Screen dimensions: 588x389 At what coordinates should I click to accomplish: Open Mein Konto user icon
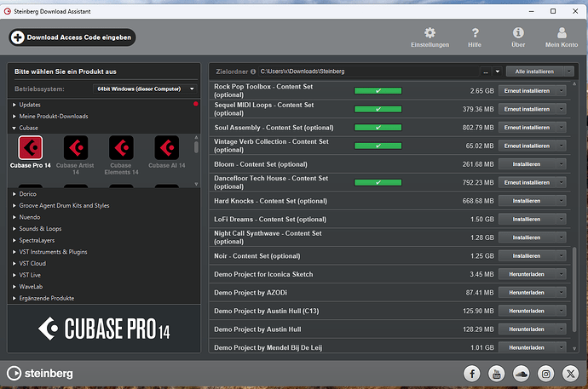[562, 33]
